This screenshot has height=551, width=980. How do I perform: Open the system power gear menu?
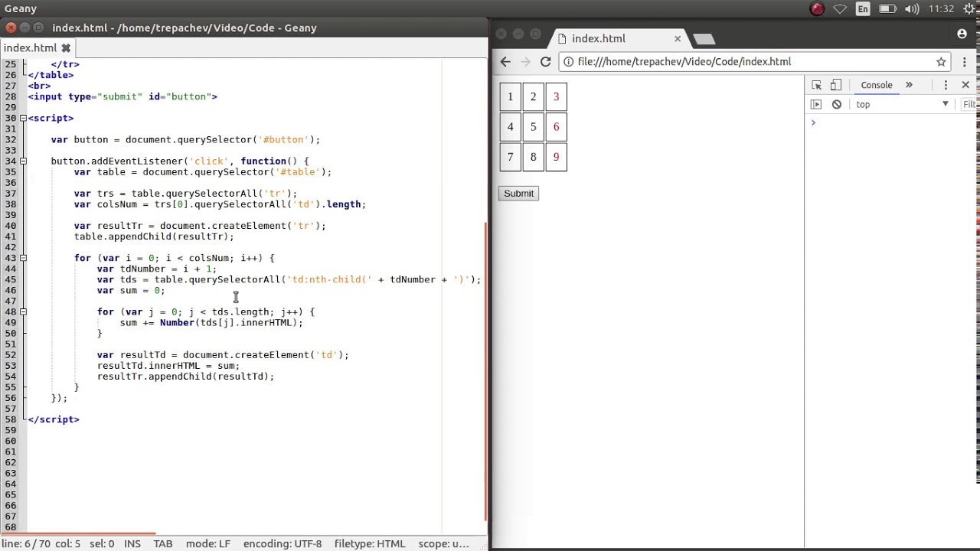971,9
